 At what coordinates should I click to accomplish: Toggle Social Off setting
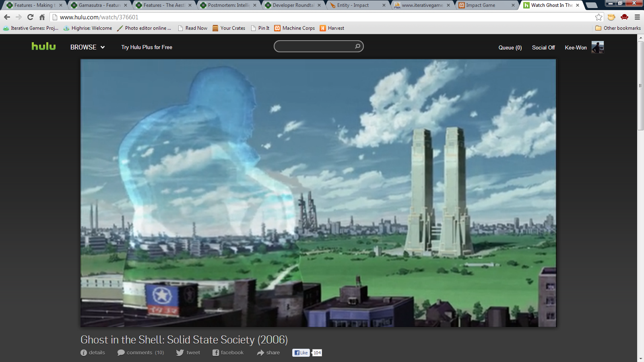[x=543, y=47]
